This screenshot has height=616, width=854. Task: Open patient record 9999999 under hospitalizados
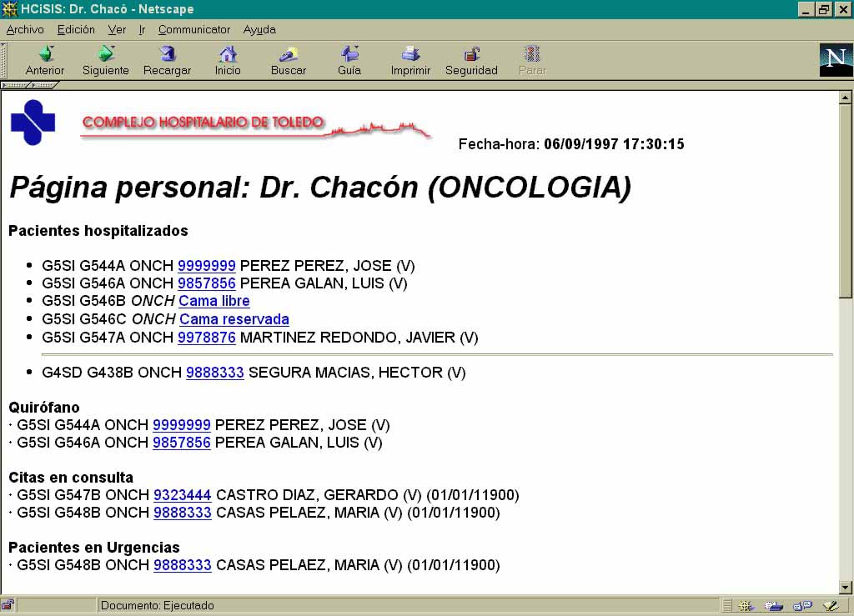tap(207, 266)
